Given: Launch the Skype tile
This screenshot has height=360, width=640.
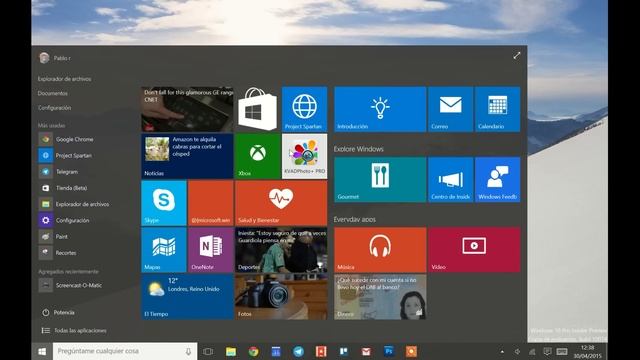Looking at the screenshot, I should [164, 203].
